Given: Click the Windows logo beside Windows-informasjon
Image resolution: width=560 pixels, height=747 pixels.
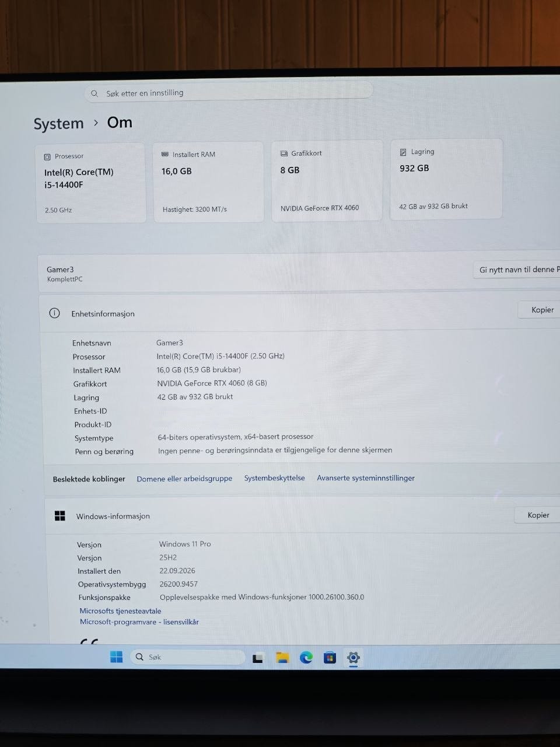Looking at the screenshot, I should pos(60,515).
